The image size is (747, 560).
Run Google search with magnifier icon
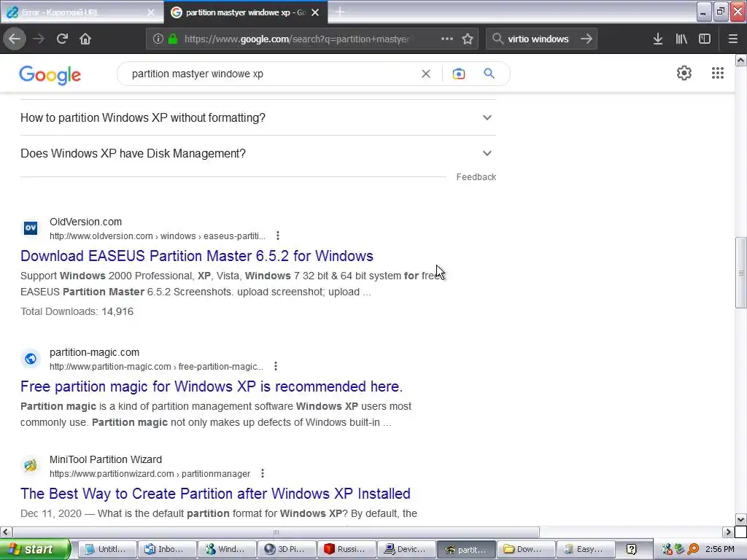489,74
